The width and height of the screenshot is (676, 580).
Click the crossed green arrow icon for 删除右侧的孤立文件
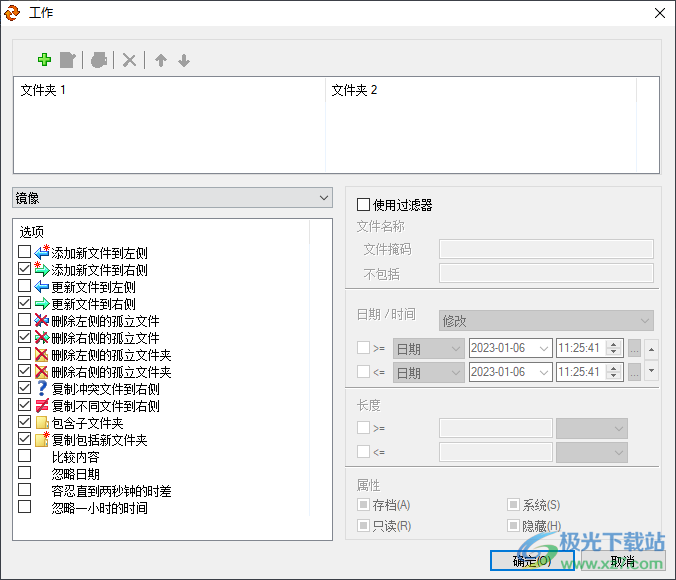42,337
